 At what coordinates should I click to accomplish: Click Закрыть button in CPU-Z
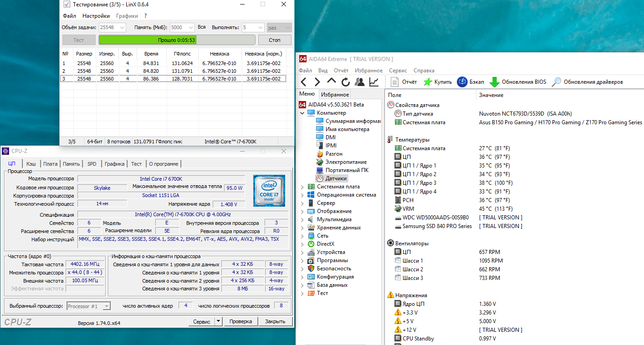(x=276, y=321)
